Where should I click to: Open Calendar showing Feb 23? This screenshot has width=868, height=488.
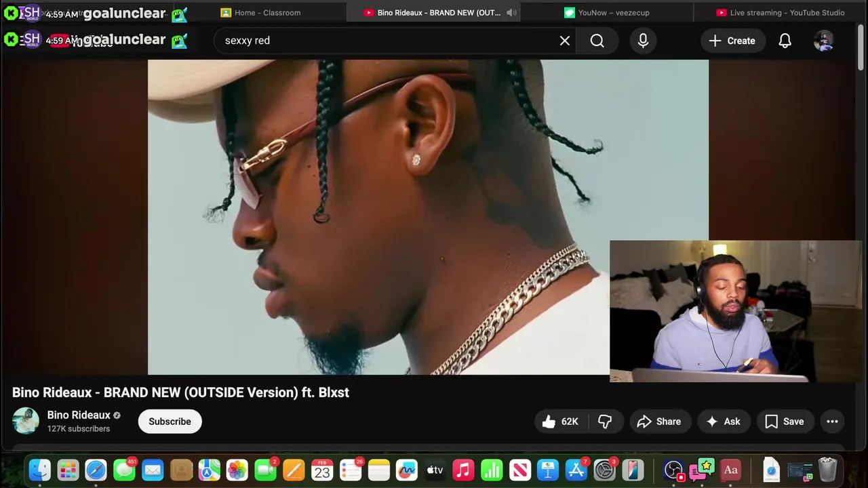point(322,470)
